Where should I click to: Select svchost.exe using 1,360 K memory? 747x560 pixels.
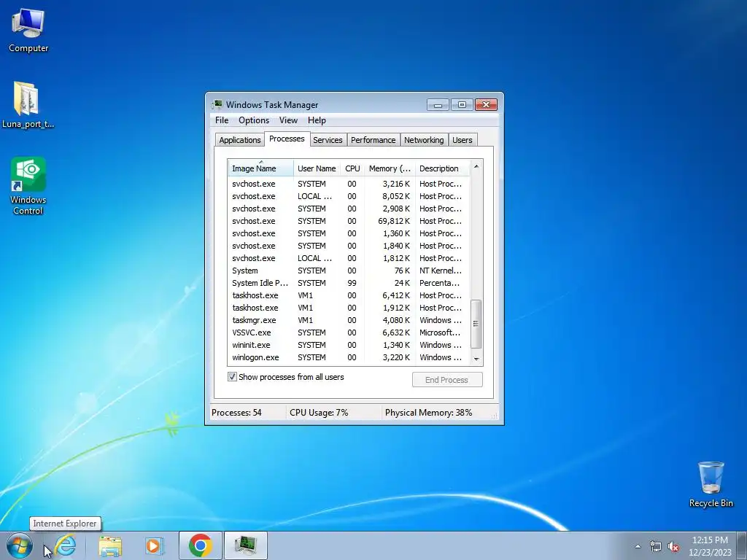click(348, 233)
